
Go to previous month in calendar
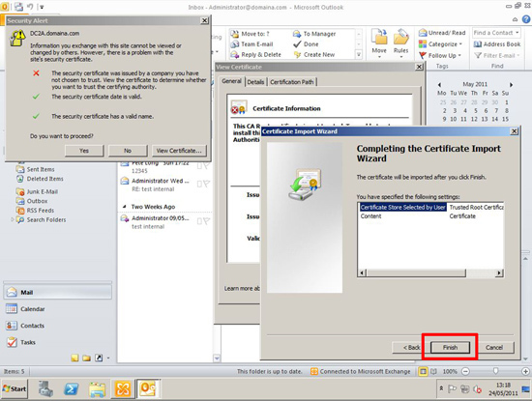439,84
